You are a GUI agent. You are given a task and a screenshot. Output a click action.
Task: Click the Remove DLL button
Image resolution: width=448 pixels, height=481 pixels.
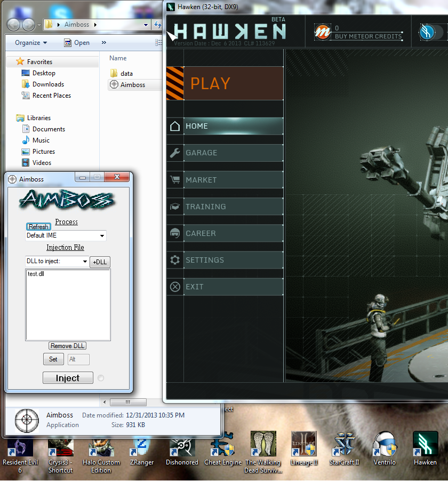tap(67, 346)
